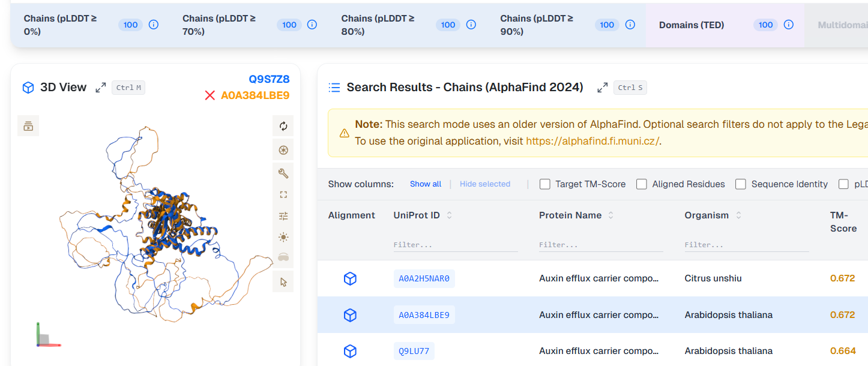Activate the selection mode cursor icon
Image resolution: width=868 pixels, height=366 pixels.
(283, 281)
